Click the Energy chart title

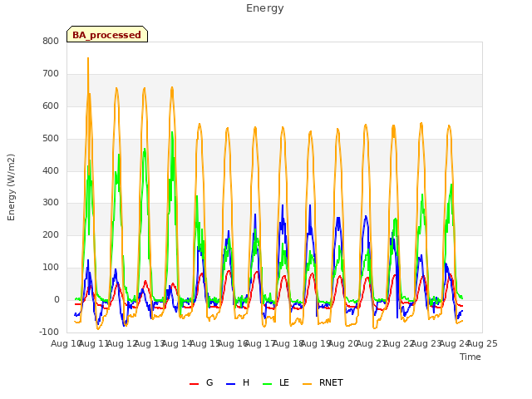click(265, 8)
